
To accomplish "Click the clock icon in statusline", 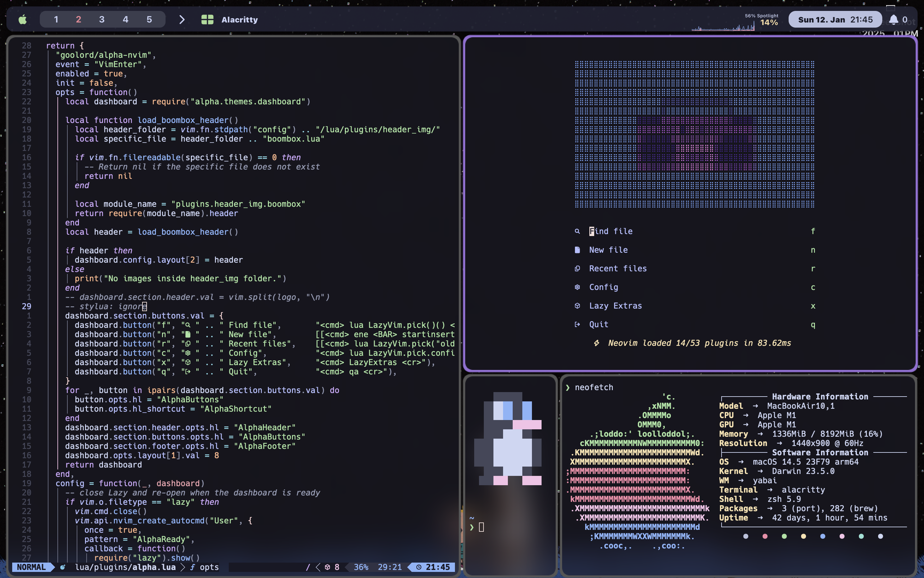I will click(419, 567).
